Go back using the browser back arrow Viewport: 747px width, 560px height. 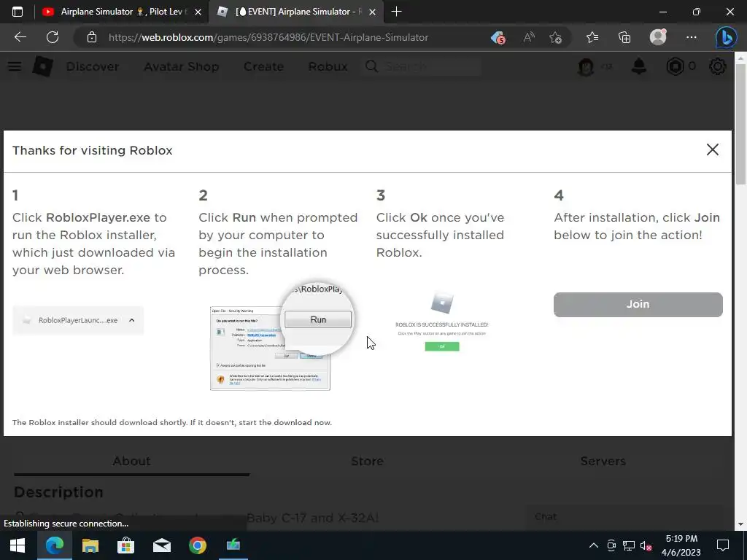point(20,37)
